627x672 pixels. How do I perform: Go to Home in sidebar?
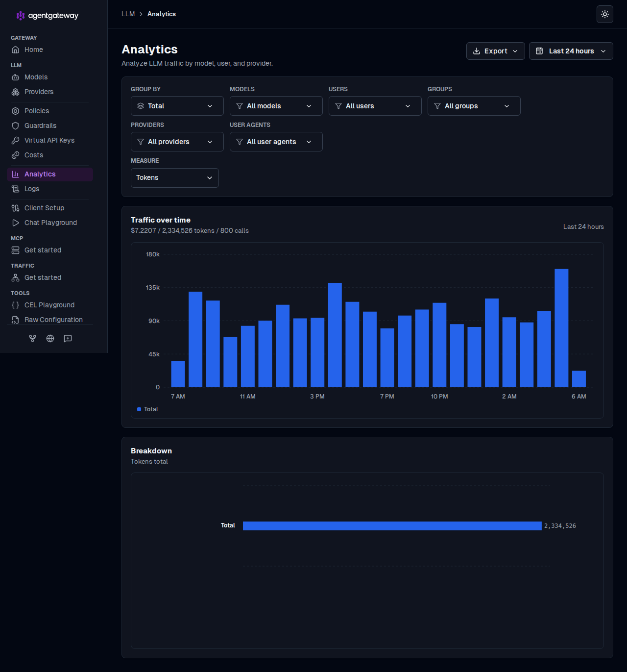[x=50, y=50]
